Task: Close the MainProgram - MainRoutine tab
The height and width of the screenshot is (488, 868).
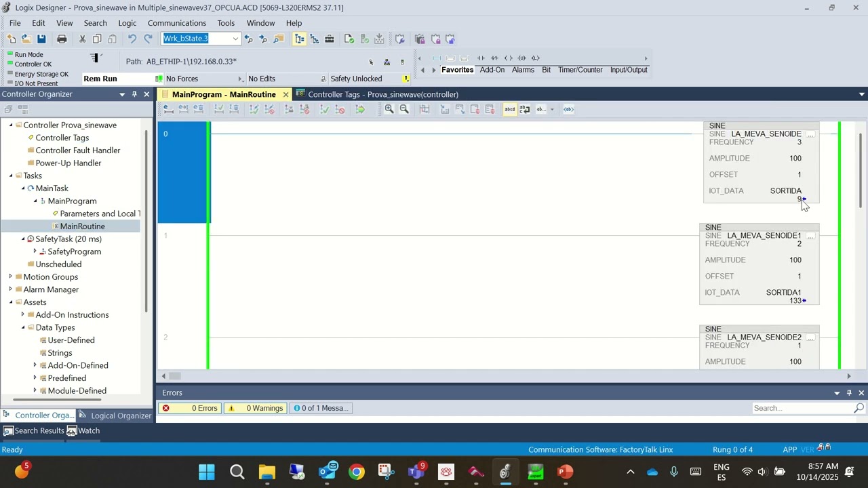Action: pyautogui.click(x=285, y=94)
